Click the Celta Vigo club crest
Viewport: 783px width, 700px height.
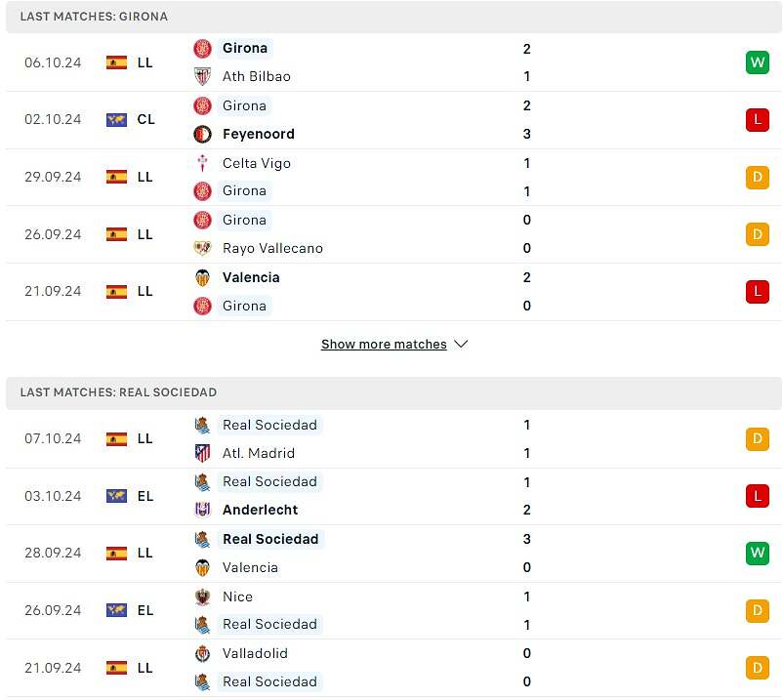pyautogui.click(x=202, y=163)
